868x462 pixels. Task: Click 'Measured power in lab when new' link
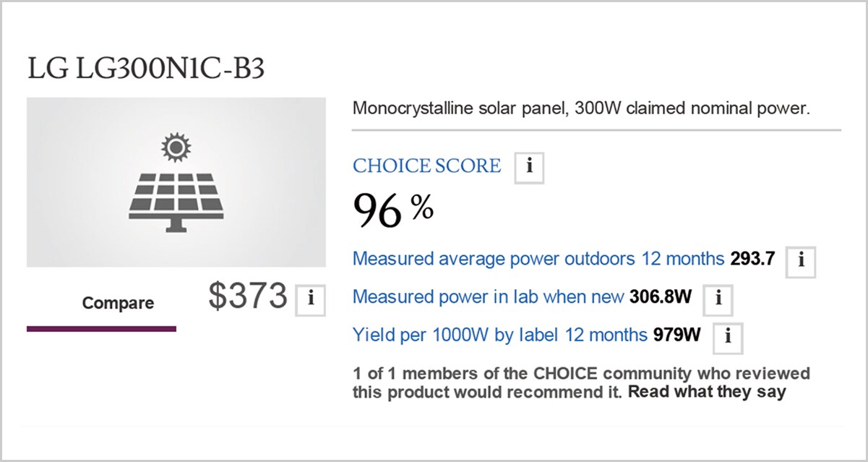[488, 297]
